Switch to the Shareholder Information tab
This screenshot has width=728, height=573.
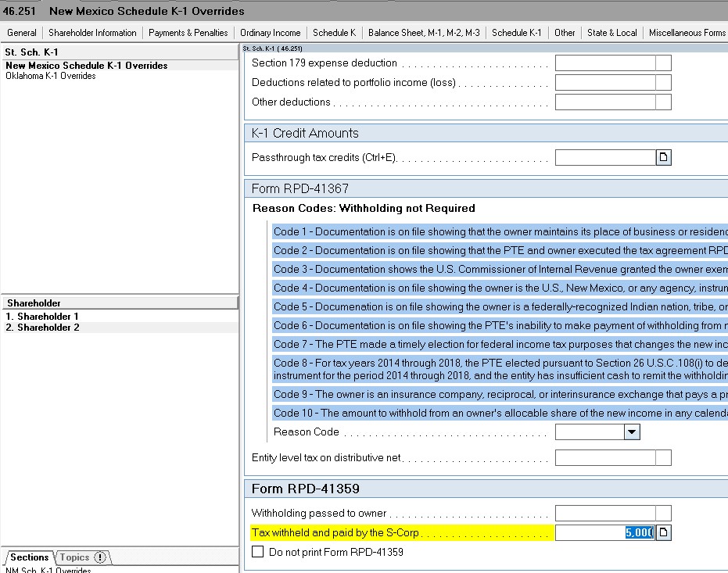click(x=92, y=33)
